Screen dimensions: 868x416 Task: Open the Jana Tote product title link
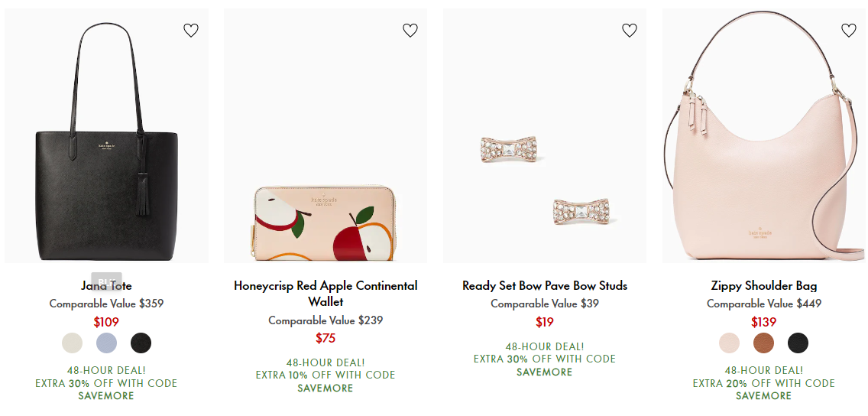106,286
